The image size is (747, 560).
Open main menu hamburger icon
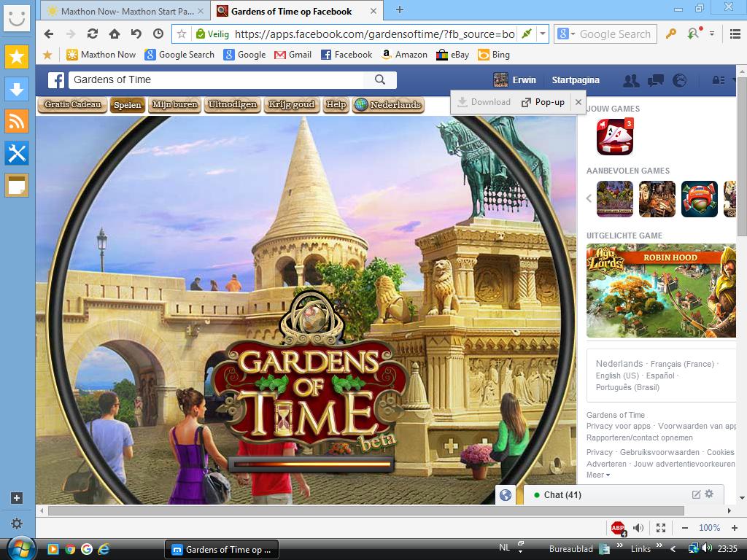(x=735, y=34)
